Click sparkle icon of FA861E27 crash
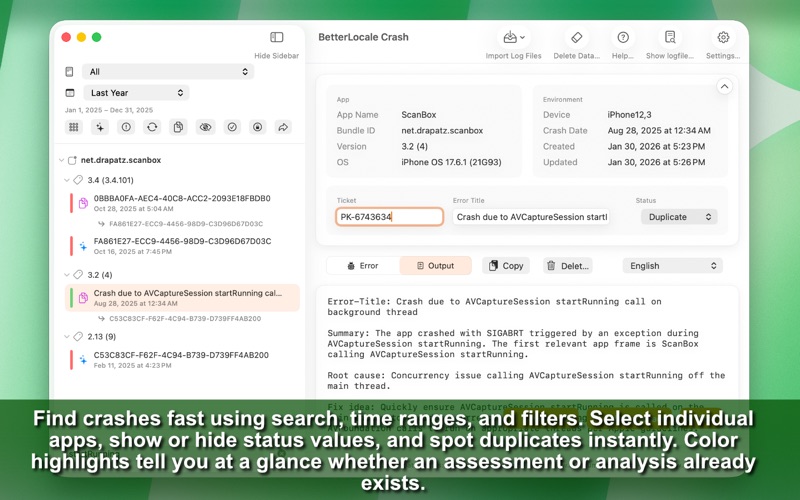Screen dimensions: 800x500 [x=83, y=246]
